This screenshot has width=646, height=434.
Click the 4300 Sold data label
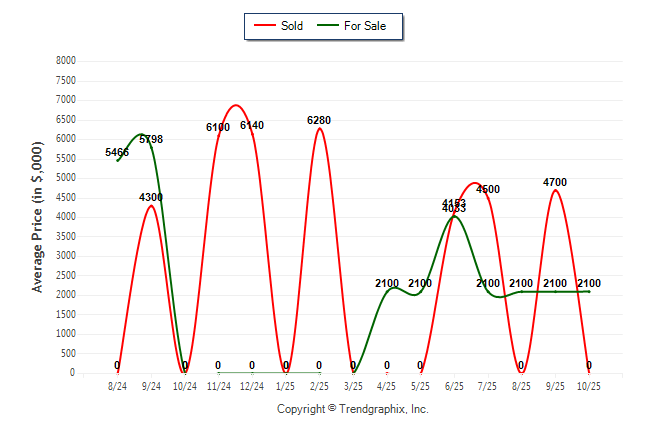click(x=151, y=197)
